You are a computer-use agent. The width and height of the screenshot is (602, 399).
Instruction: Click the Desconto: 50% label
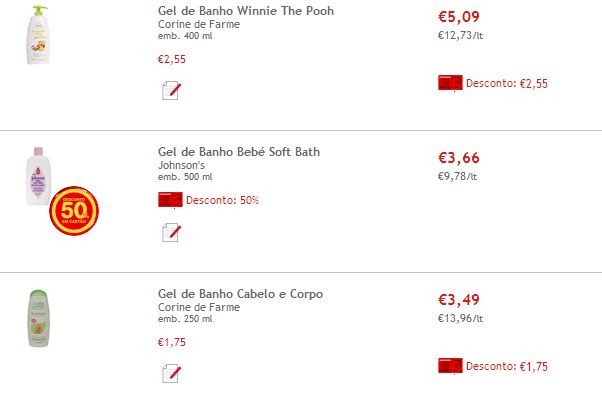[222, 200]
